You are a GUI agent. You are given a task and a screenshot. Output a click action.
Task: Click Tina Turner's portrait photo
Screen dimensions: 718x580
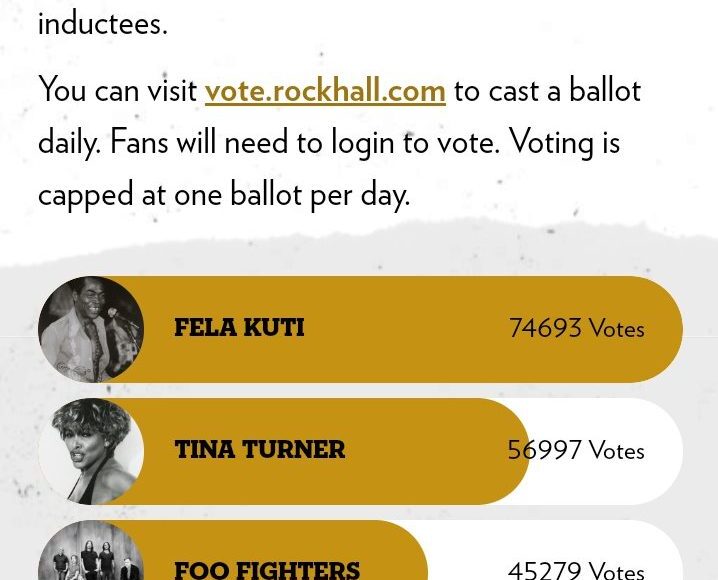91,451
